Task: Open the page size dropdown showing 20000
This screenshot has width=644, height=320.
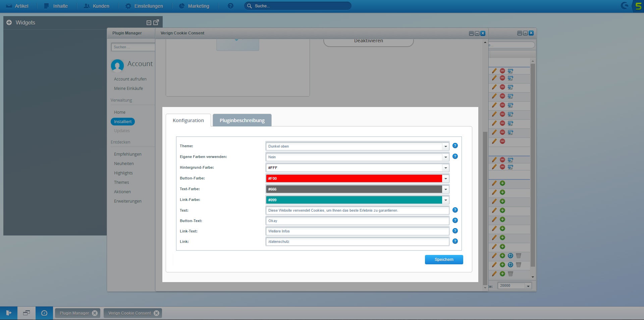Action: [x=528, y=286]
